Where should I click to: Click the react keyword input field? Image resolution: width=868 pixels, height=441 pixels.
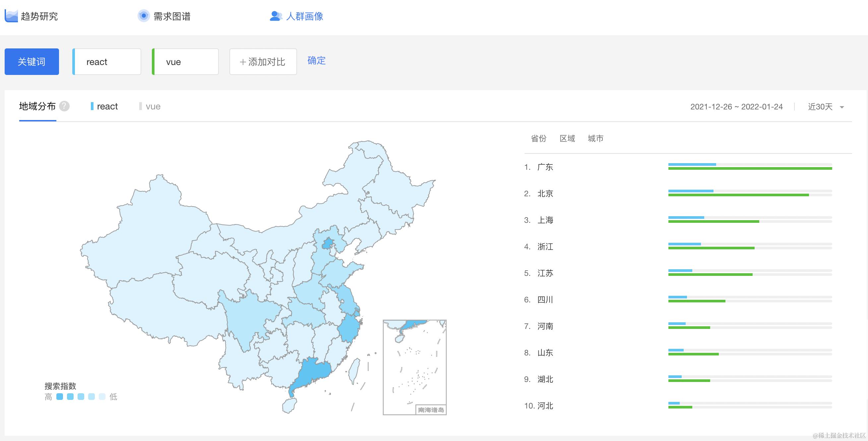click(107, 62)
